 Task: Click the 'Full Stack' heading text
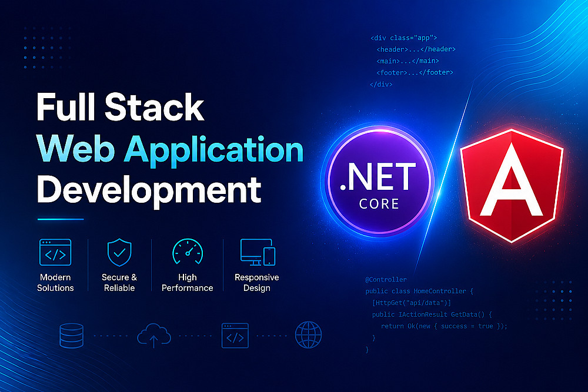120,107
